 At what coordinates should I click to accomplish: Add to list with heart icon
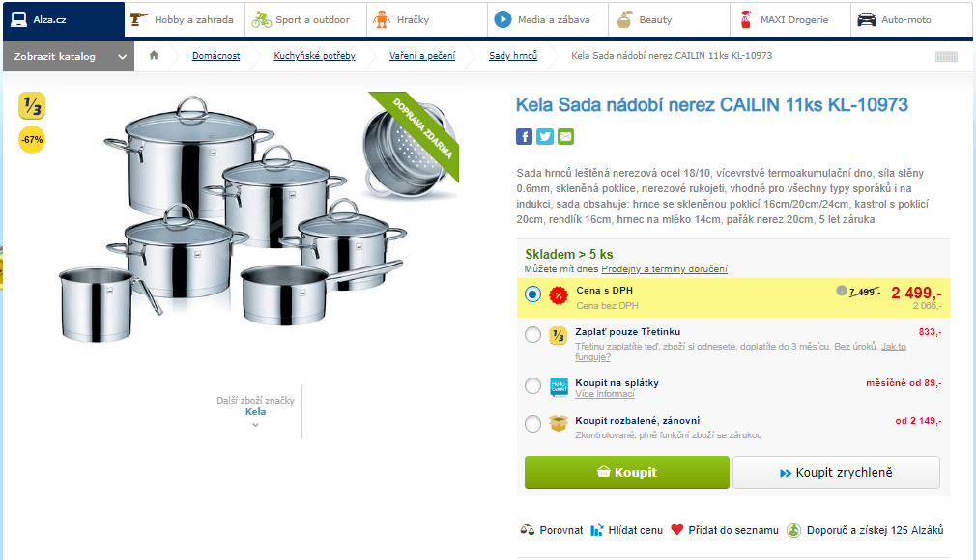[677, 529]
